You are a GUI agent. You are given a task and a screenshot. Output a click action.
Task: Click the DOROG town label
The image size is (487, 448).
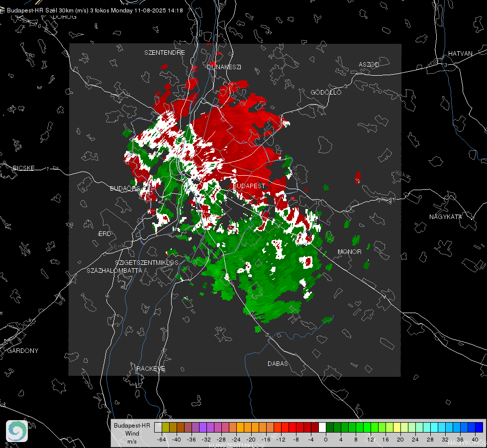pyautogui.click(x=65, y=17)
